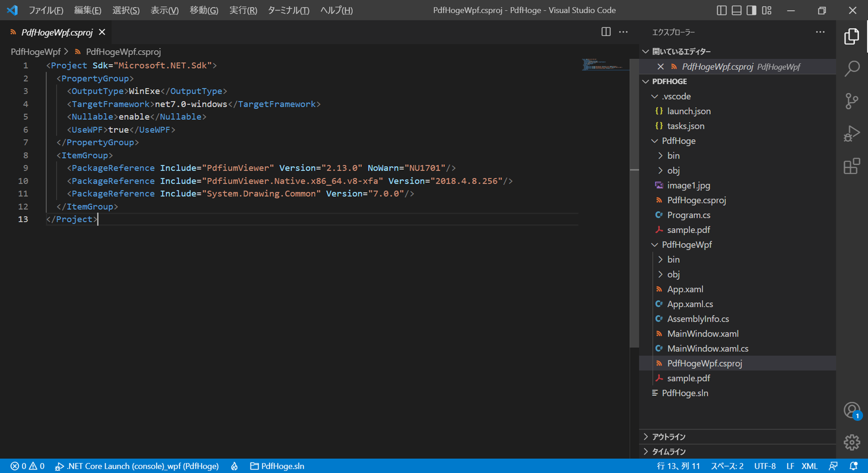Open the Manage gear menu
868x473 pixels.
[x=852, y=442]
